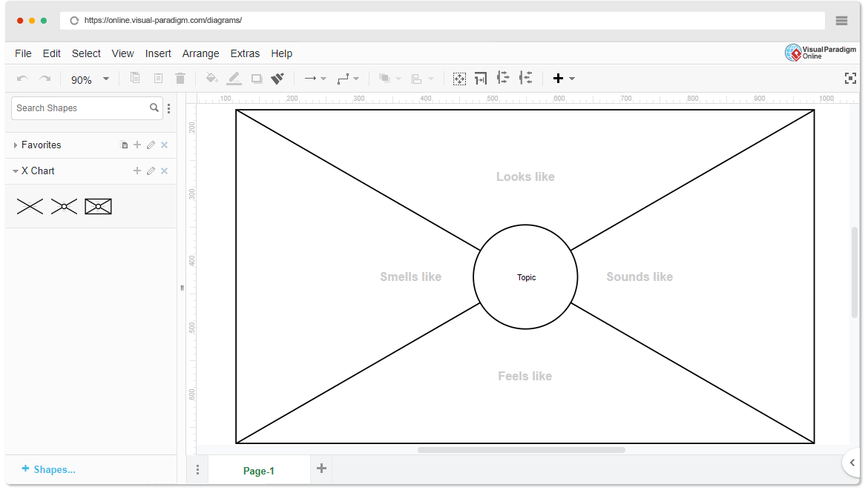Open the to-front arrange dropdown arrow
868x493 pixels.
(398, 79)
